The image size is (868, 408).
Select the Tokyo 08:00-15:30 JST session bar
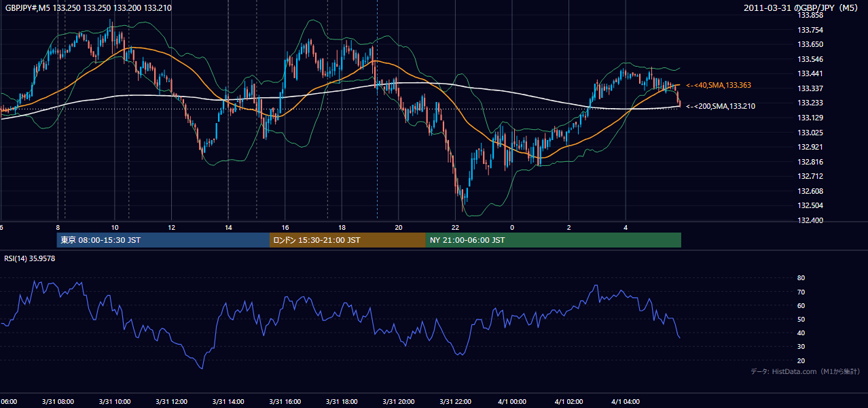click(163, 240)
